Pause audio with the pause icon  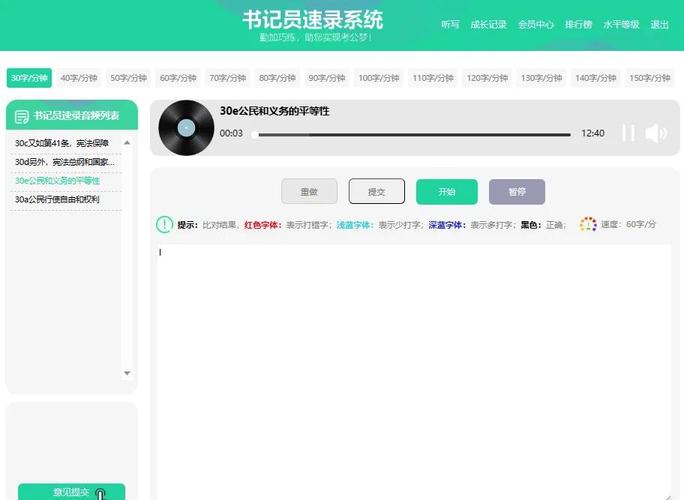click(x=628, y=133)
